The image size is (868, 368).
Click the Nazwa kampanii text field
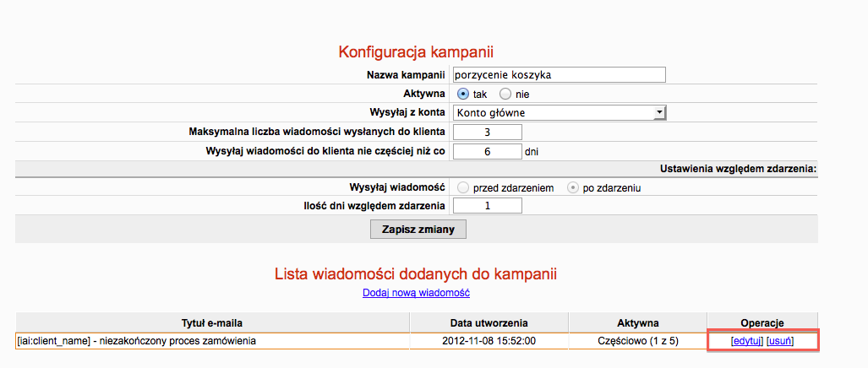(x=560, y=75)
